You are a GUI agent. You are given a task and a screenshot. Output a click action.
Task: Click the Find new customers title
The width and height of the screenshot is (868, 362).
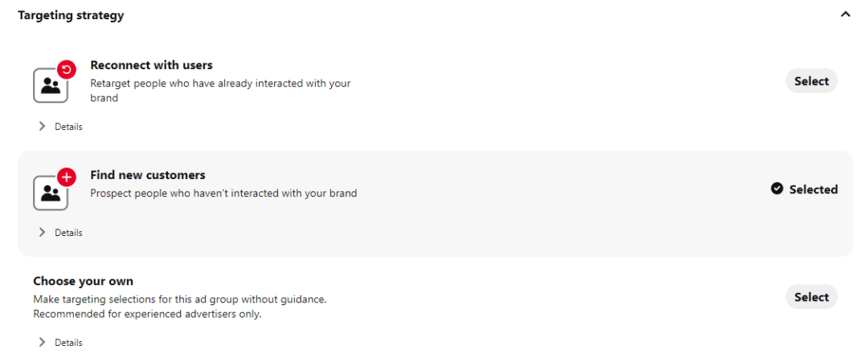[148, 175]
